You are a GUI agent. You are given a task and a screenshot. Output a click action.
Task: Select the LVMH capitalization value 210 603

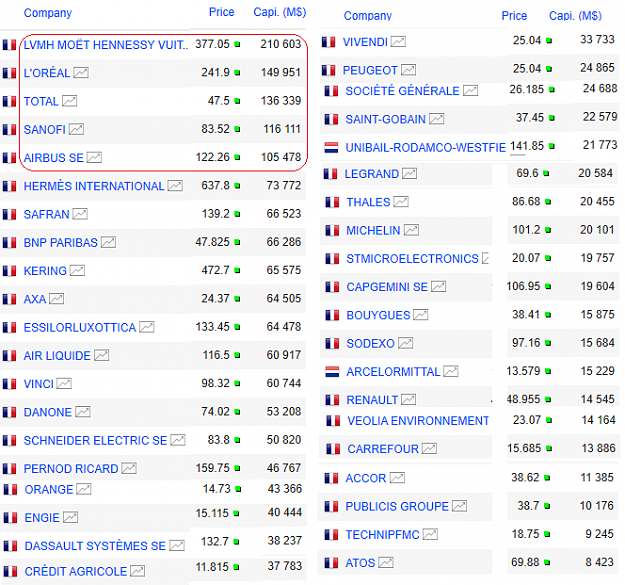[x=281, y=44]
